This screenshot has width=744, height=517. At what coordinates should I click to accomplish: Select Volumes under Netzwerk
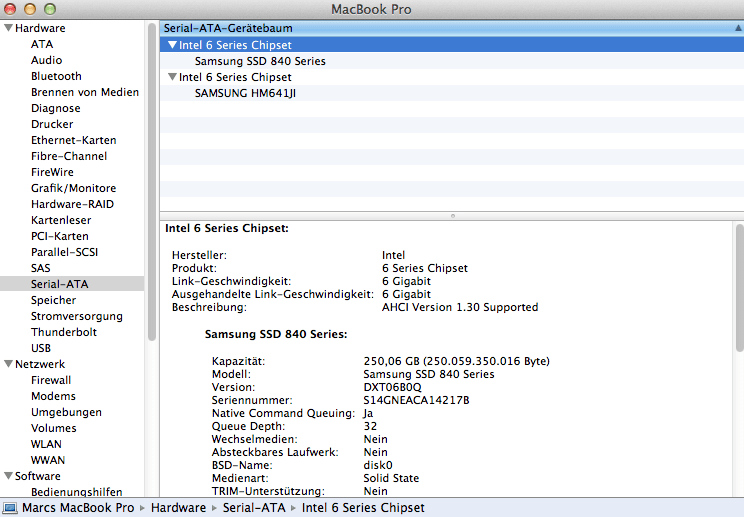coord(54,428)
